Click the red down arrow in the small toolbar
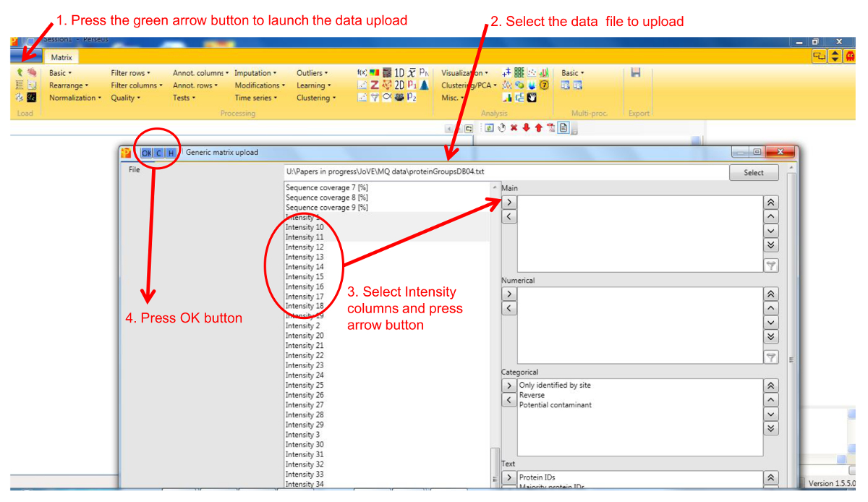 pyautogui.click(x=526, y=128)
